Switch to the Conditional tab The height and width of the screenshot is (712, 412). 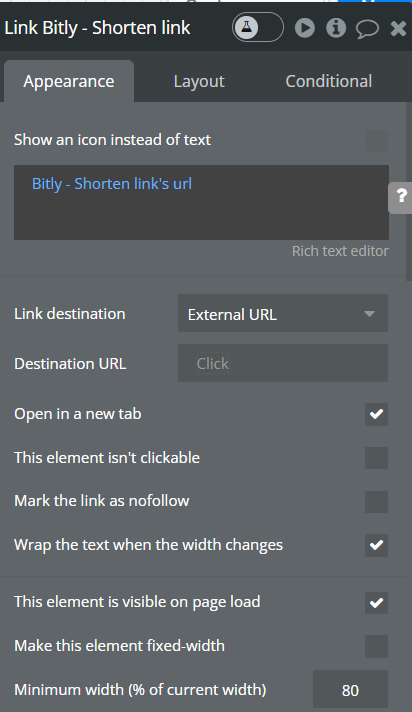[328, 81]
